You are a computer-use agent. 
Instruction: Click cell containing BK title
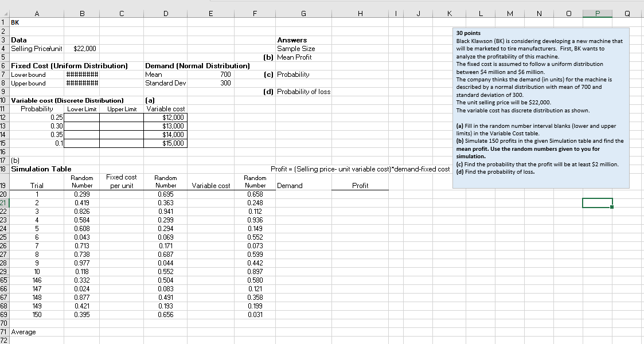coord(37,22)
